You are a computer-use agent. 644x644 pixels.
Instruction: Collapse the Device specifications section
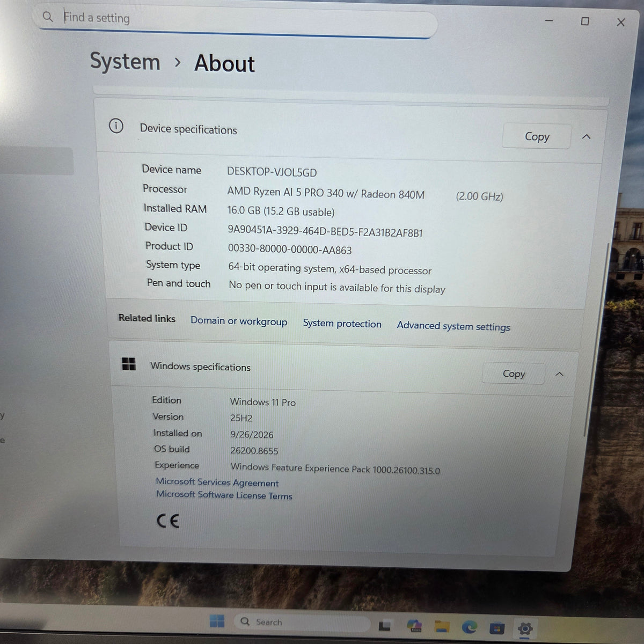tap(586, 137)
